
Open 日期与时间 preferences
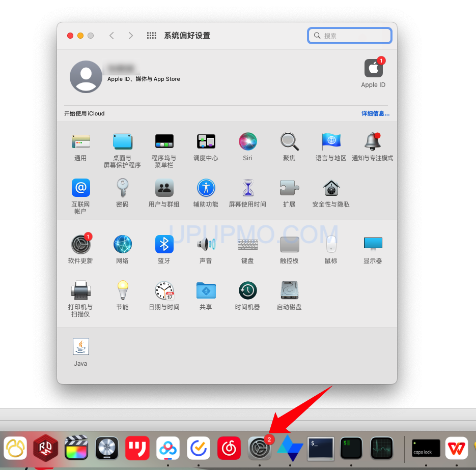[x=164, y=290]
